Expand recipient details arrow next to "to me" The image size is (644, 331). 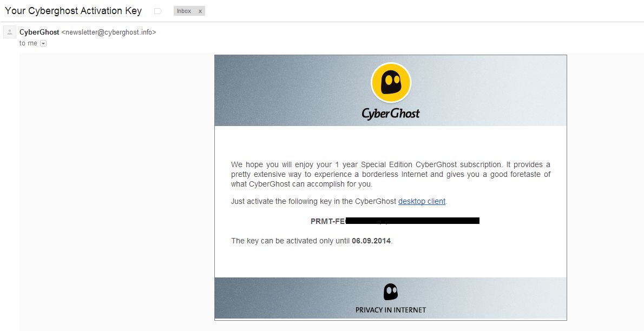pos(43,43)
